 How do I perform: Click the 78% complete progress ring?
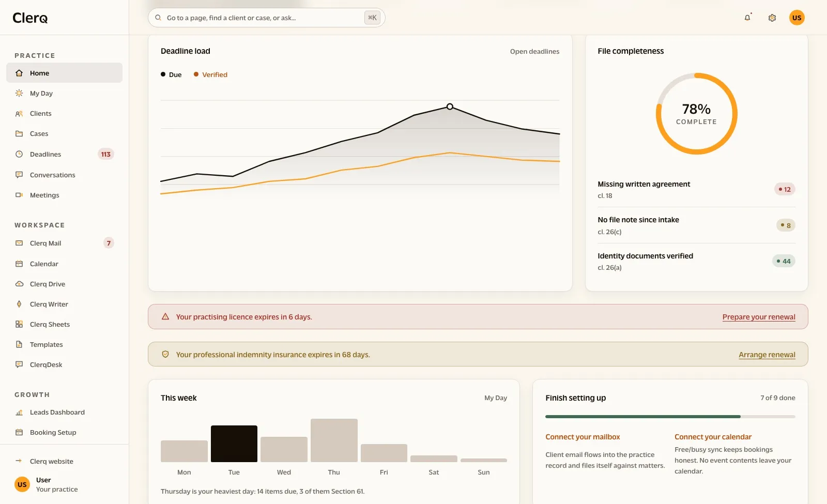(696, 114)
